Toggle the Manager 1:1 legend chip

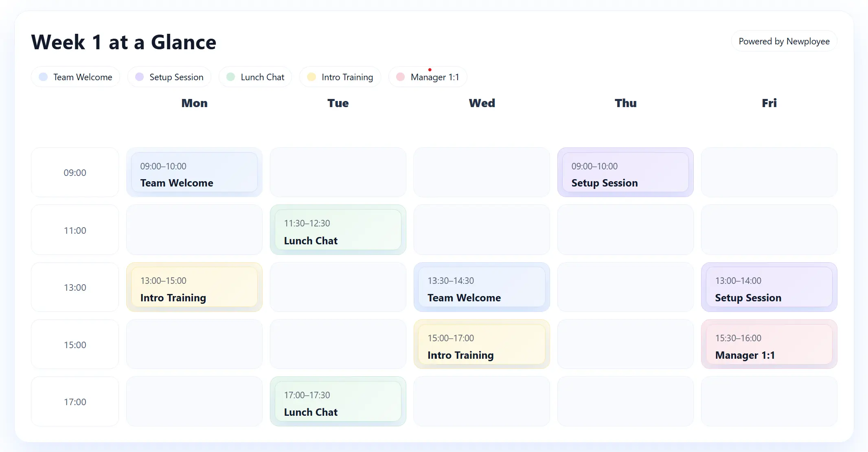point(434,77)
